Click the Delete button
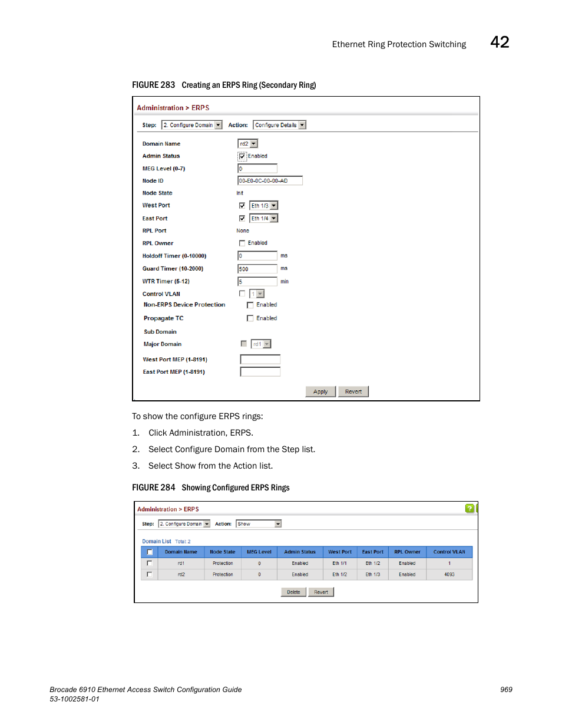Screen dimensions: 562x728 [x=293, y=592]
